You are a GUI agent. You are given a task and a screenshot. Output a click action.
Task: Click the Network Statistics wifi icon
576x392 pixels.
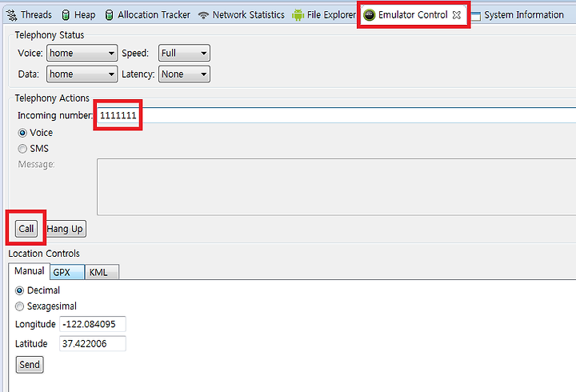coord(203,15)
